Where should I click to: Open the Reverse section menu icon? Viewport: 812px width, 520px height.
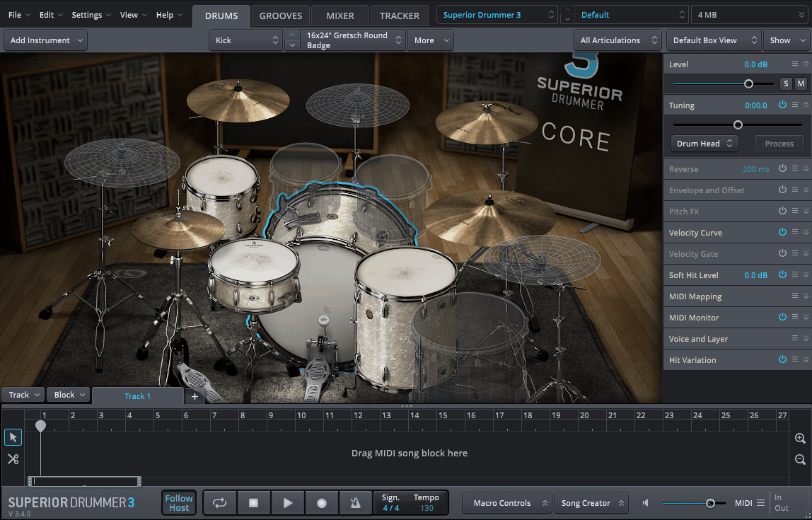pyautogui.click(x=795, y=168)
